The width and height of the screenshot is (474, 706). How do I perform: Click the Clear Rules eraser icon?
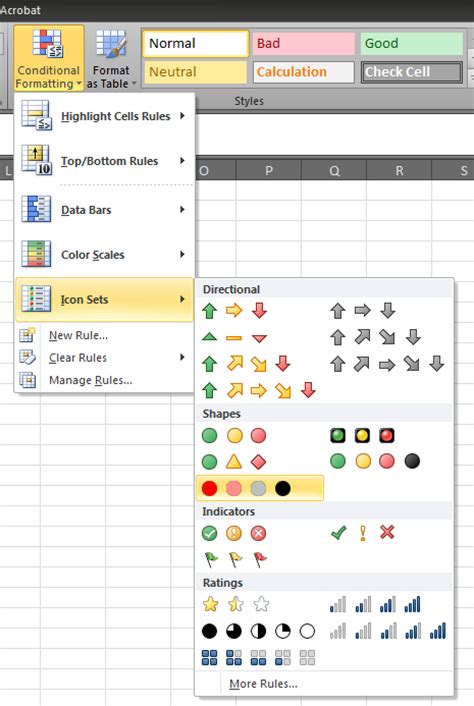coord(27,358)
